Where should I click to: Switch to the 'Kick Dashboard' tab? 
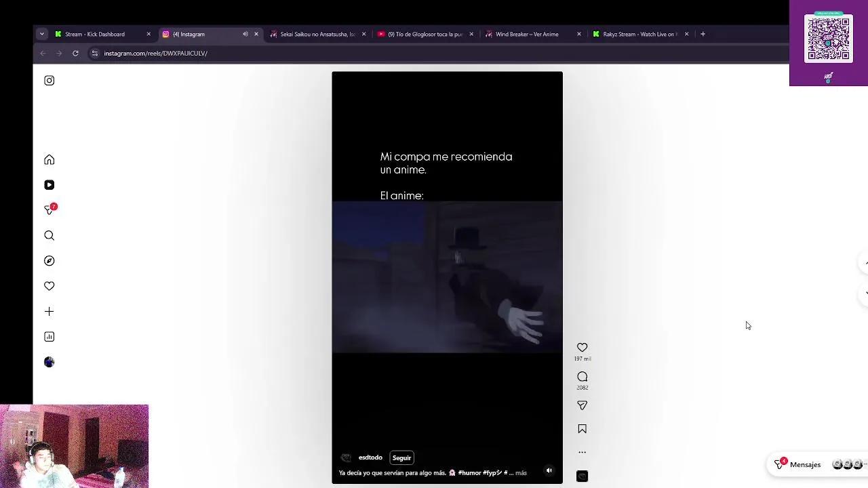[95, 34]
